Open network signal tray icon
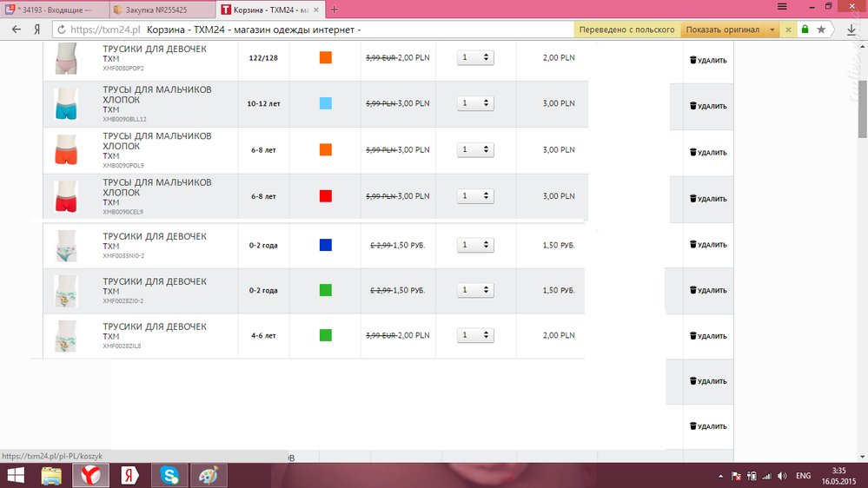Screen dimensions: 868x488 point(766,476)
